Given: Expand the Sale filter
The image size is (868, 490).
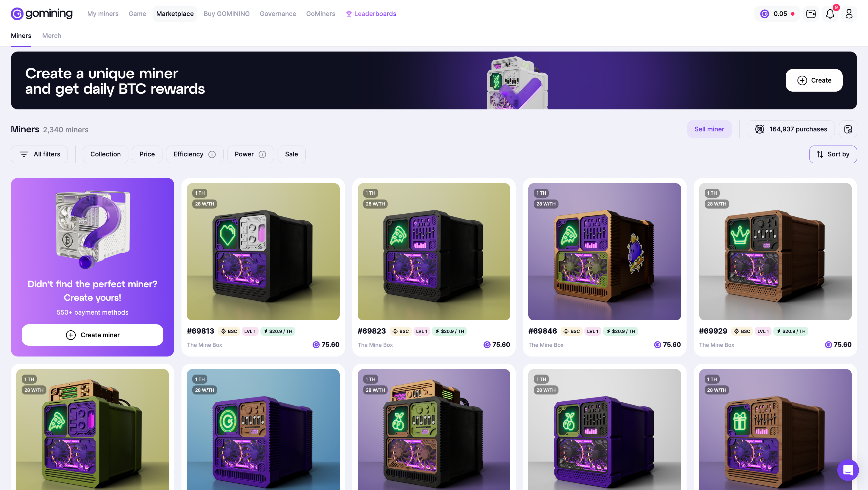Looking at the screenshot, I should (x=291, y=154).
